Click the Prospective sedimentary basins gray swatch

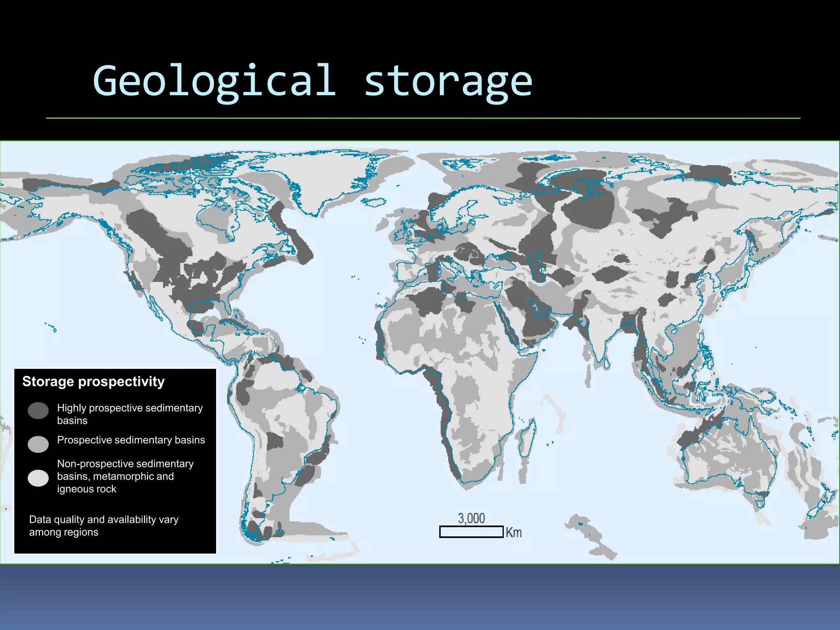click(38, 444)
